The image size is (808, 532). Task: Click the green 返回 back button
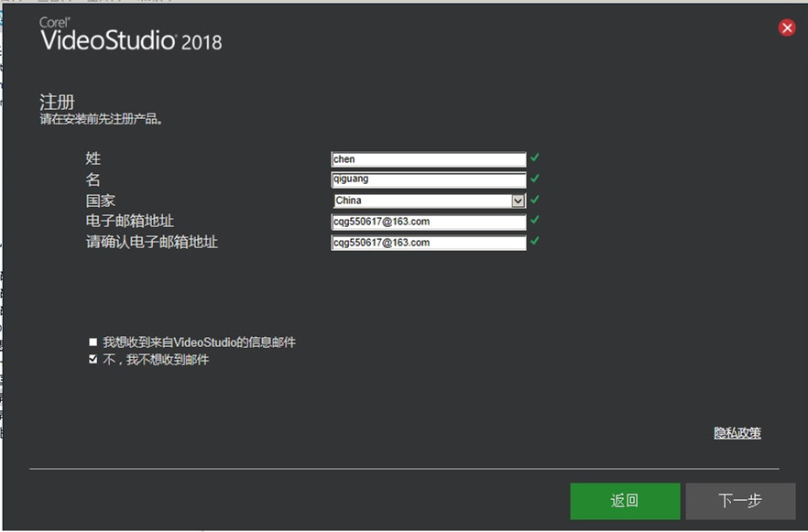tap(625, 501)
